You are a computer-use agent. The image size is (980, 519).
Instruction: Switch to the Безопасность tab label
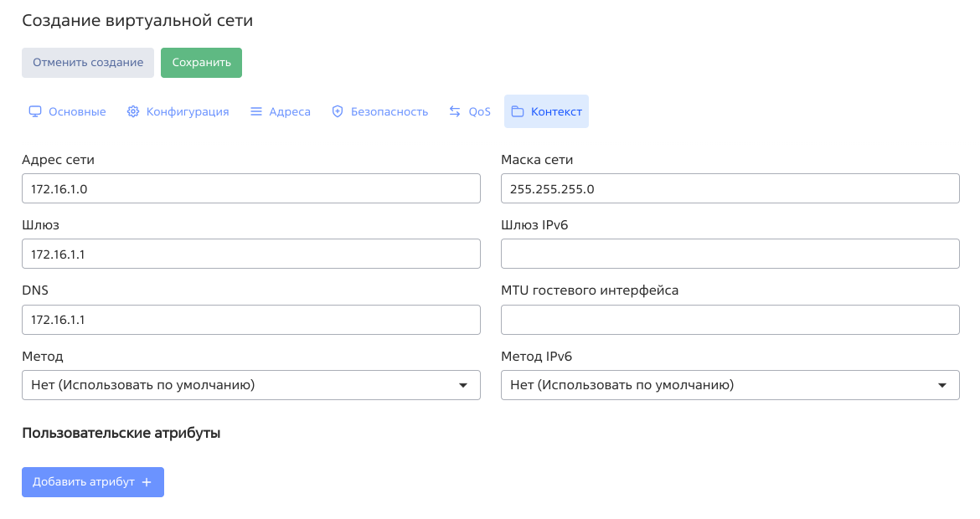[x=389, y=111]
